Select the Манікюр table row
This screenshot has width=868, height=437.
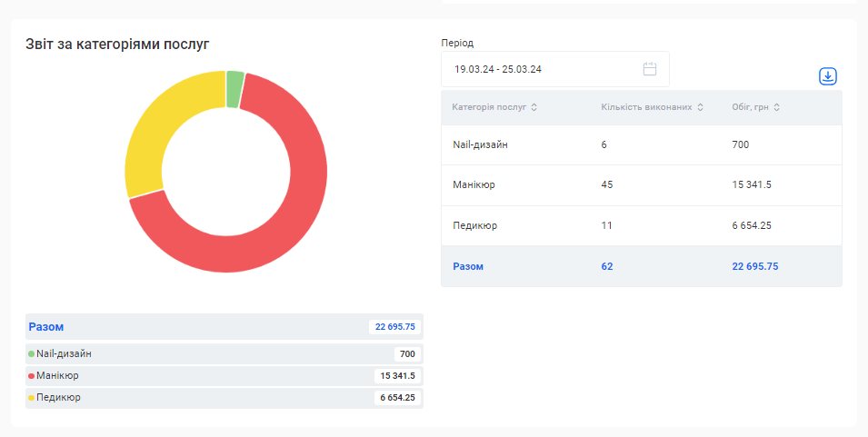coord(641,185)
